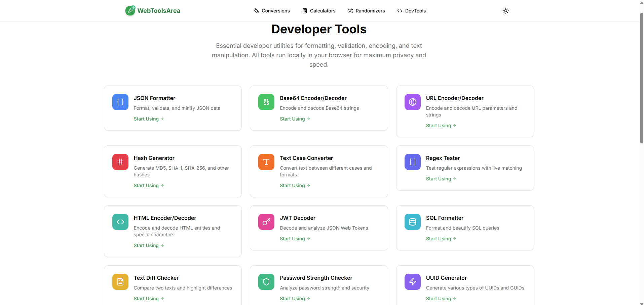Screen dimensions: 644x305
Task: Open the JWT Decoder title
Action: coord(298,218)
